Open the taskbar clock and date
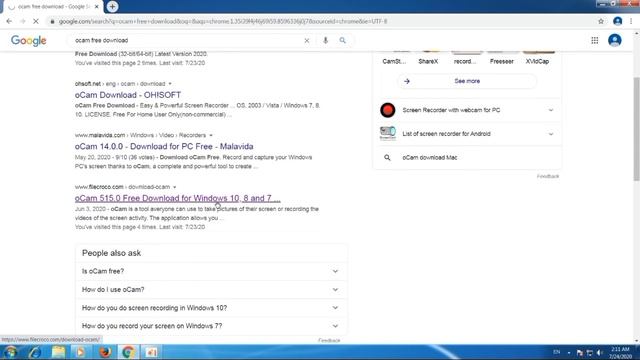 (620, 353)
